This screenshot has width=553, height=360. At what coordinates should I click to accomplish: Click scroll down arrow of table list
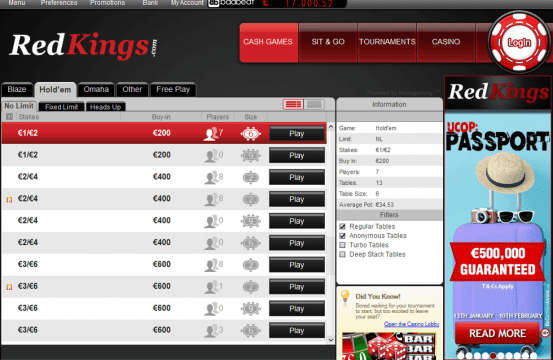tap(331, 340)
